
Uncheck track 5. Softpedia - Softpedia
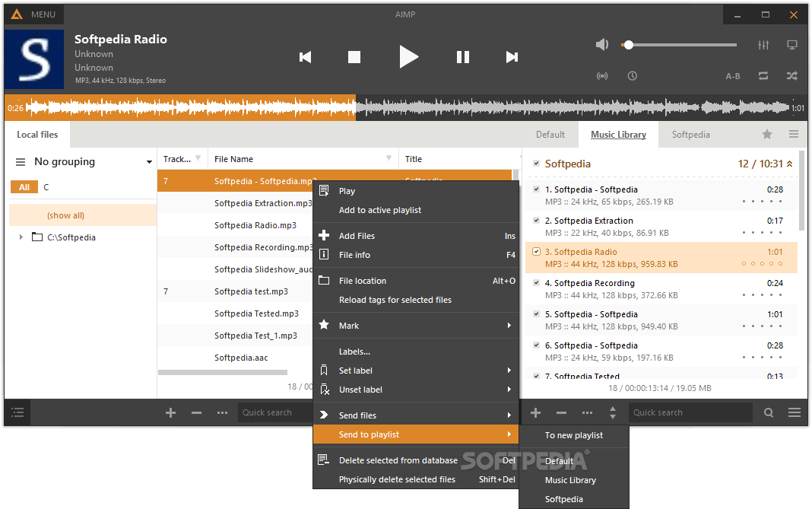tap(536, 313)
